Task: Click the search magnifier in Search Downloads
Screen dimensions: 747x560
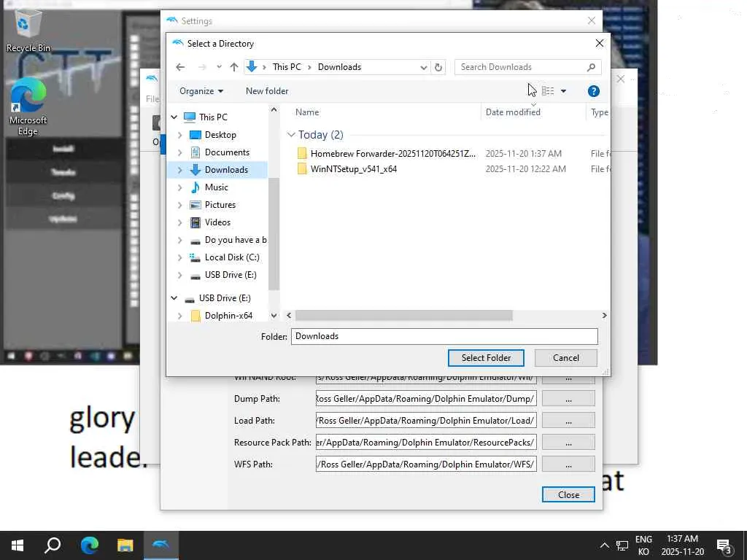Action: point(591,67)
